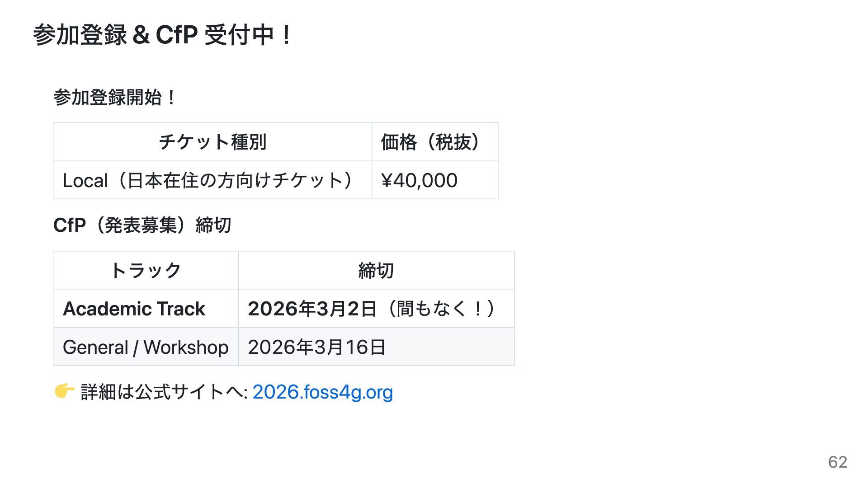This screenshot has width=868, height=488.
Task: Click the 詳細は公式サイトへ text
Action: point(164,392)
